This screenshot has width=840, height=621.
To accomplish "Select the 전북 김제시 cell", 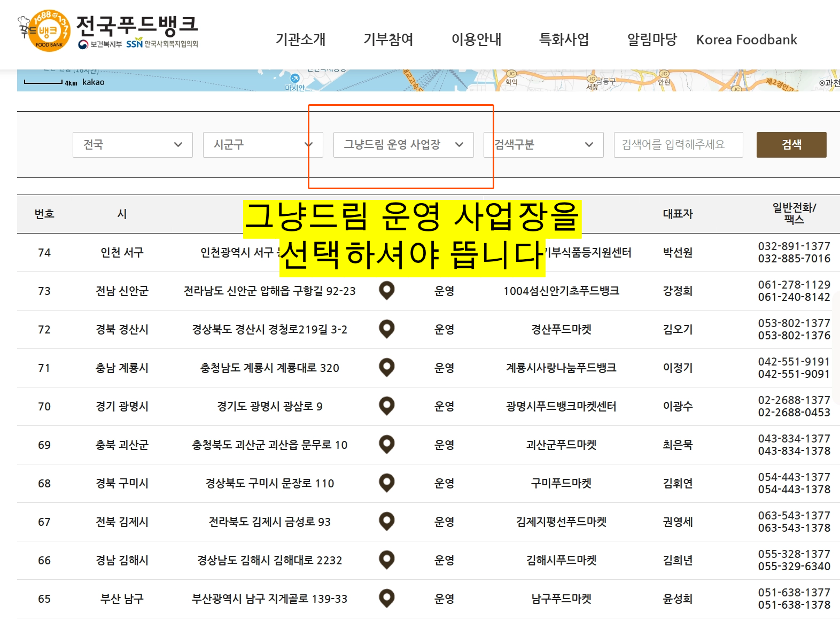I will (x=122, y=522).
